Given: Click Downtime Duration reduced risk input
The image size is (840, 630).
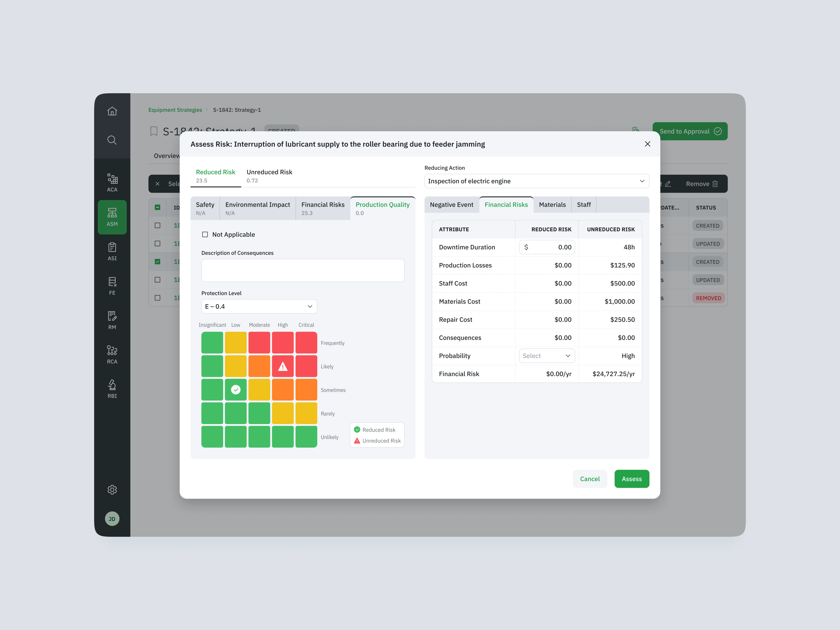Looking at the screenshot, I should (547, 247).
